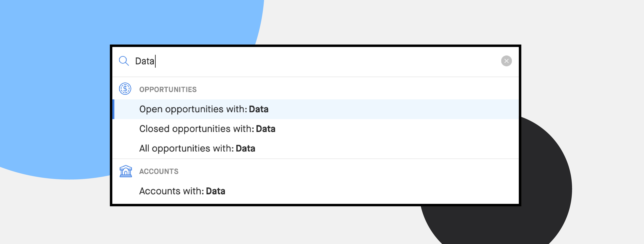Viewport: 644px width, 244px height.
Task: Click the magnifying glass to submit the search
Action: [124, 61]
